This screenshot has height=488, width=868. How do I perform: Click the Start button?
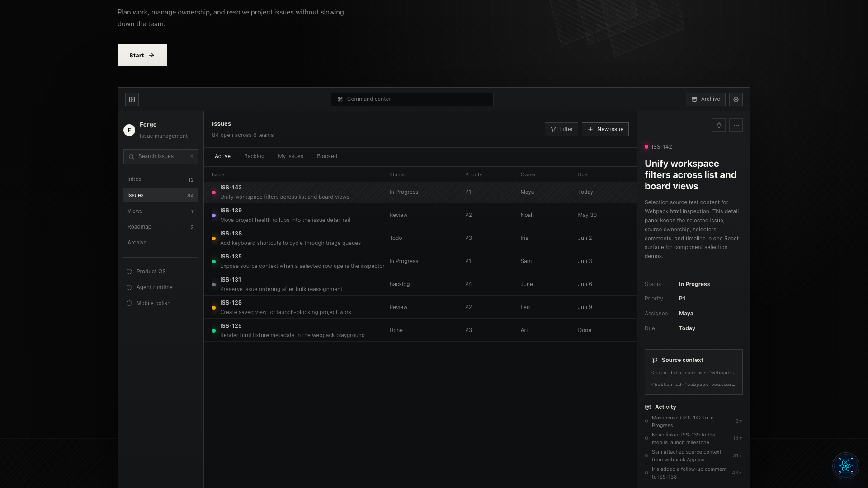[142, 55]
